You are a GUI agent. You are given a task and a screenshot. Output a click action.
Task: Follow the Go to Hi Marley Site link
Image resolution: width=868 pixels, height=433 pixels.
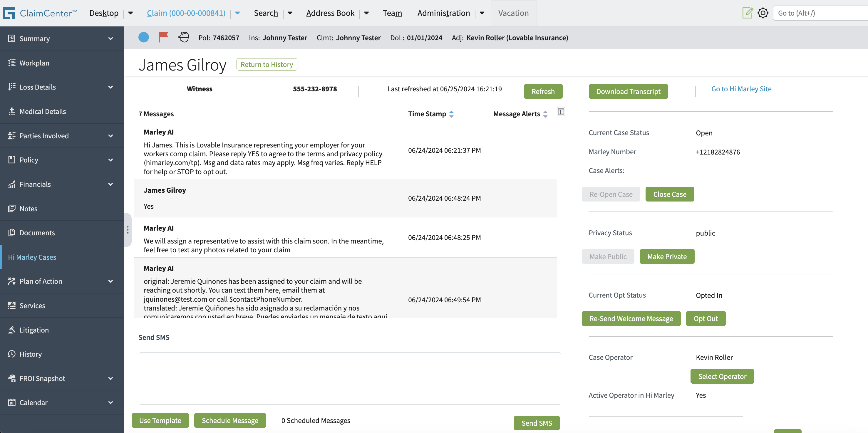pyautogui.click(x=741, y=89)
